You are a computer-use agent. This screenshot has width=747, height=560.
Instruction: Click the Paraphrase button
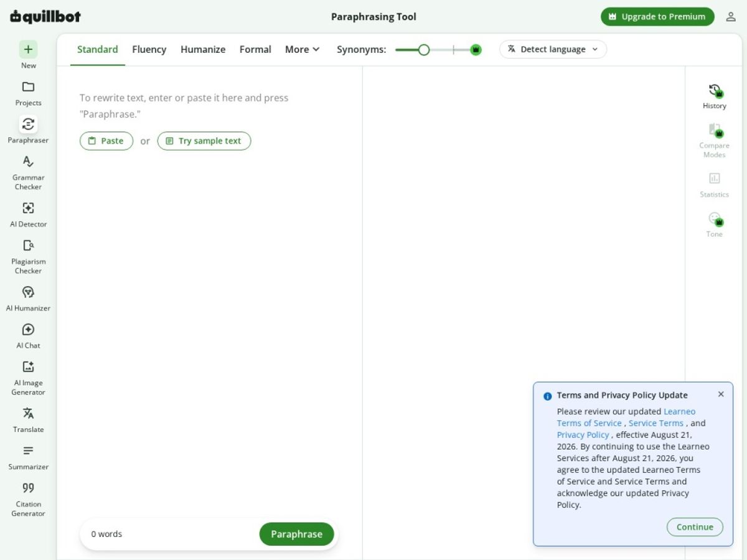coord(297,534)
